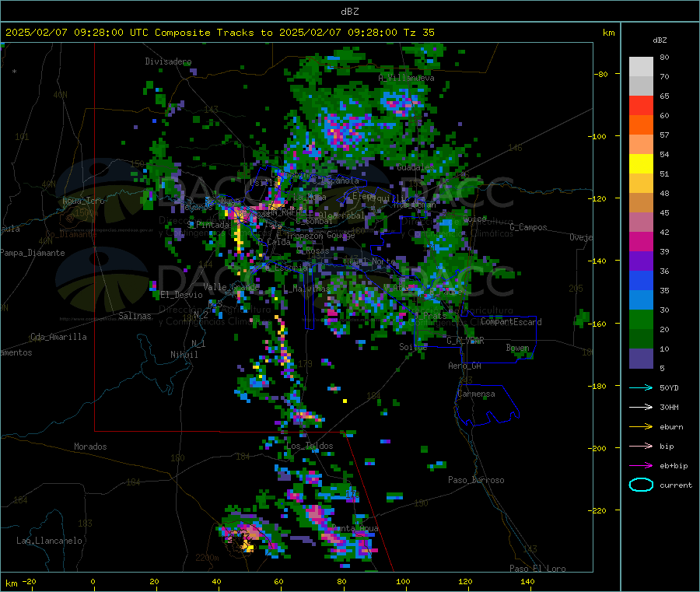Click the 'Paso_Barroso' map label
Screen dimensions: 700x592
(x=476, y=480)
